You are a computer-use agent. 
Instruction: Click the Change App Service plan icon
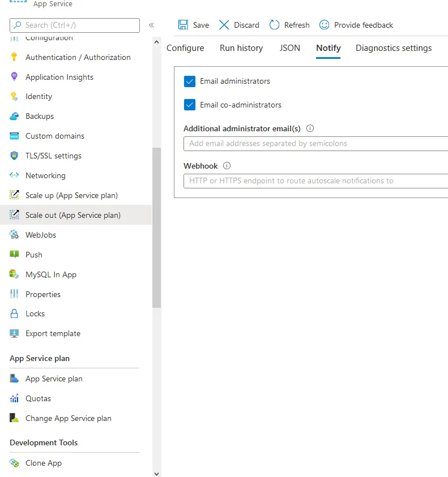[x=14, y=418]
